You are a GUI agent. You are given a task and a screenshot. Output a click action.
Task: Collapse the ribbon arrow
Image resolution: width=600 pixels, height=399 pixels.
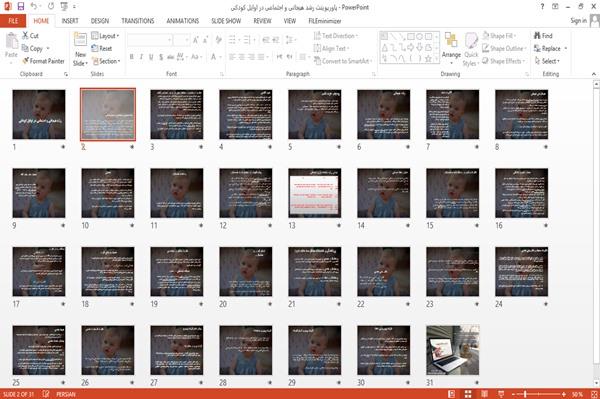click(x=593, y=74)
